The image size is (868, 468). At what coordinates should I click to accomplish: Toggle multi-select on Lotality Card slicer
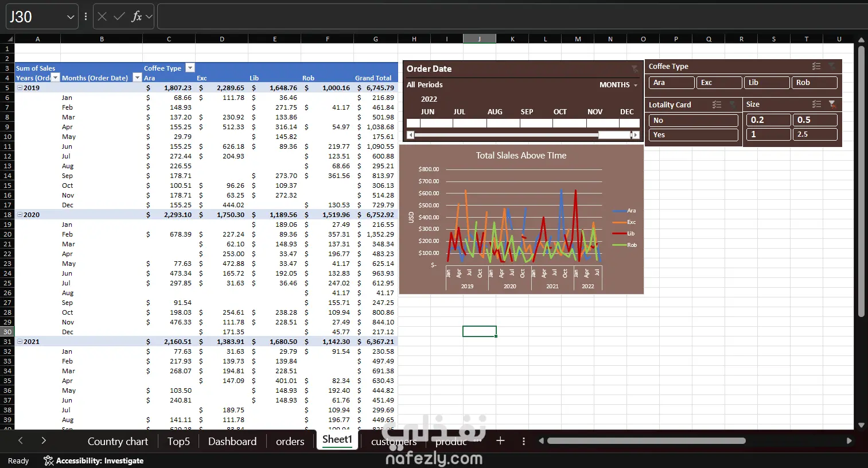[717, 105]
